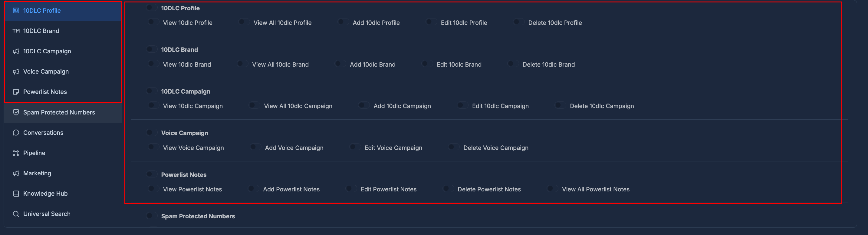Select Powerlist Notes in the sidebar menu
This screenshot has width=868, height=235.
(x=45, y=91)
